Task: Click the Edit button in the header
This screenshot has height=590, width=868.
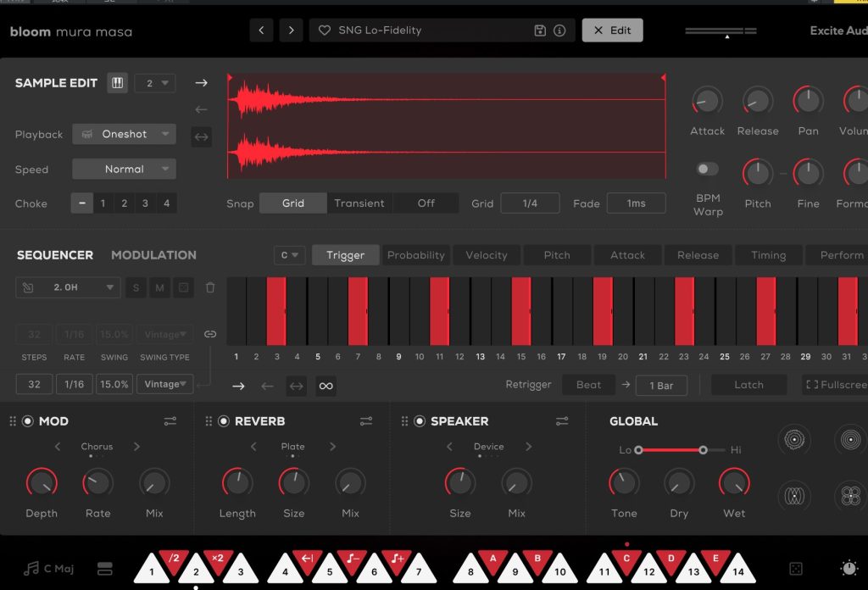Action: click(x=612, y=31)
